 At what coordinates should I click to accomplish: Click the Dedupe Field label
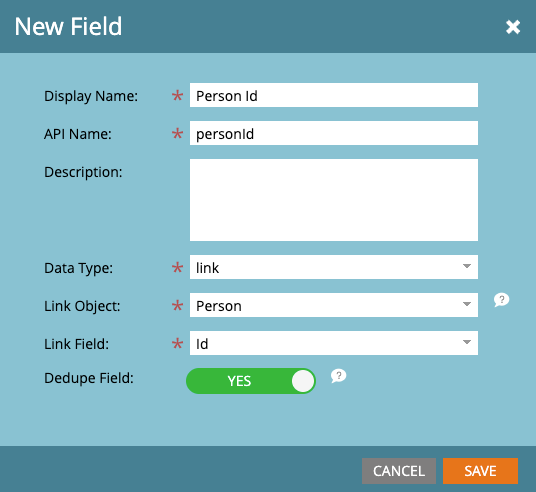(x=89, y=378)
